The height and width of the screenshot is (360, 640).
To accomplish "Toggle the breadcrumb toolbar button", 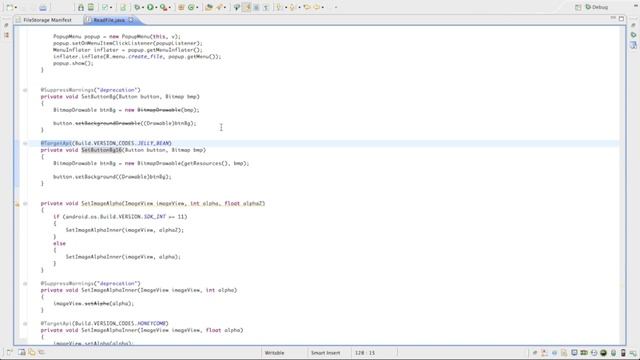I will (237, 7).
